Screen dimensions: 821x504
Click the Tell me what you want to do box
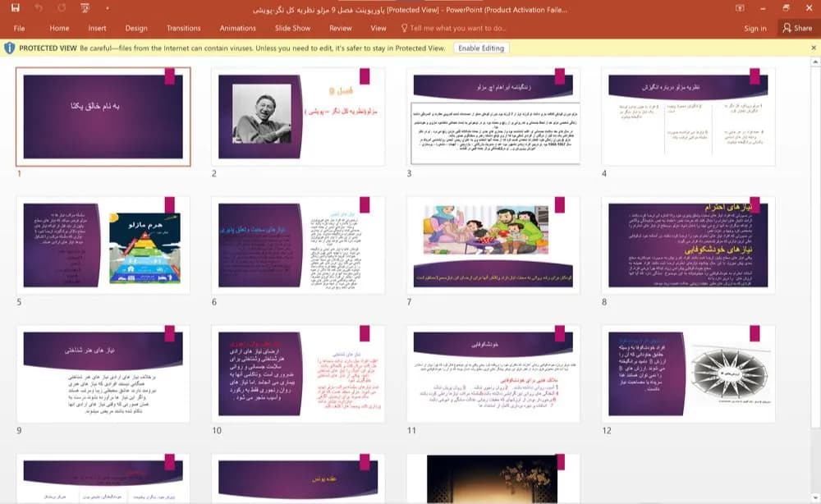(x=453, y=28)
